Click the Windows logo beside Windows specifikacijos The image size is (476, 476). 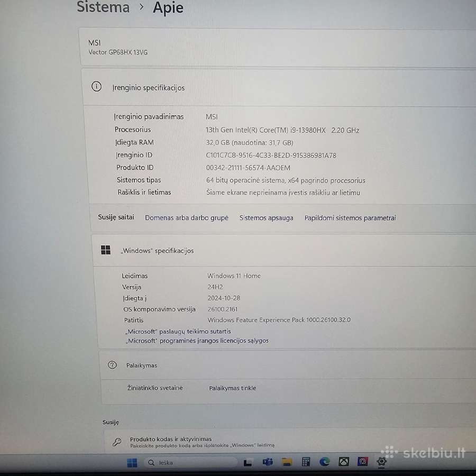coord(106,250)
